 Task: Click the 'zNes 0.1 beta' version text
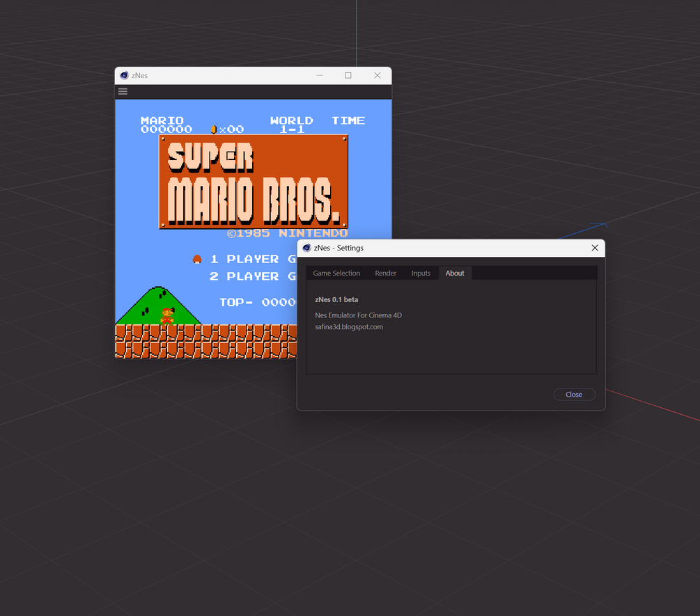point(336,299)
